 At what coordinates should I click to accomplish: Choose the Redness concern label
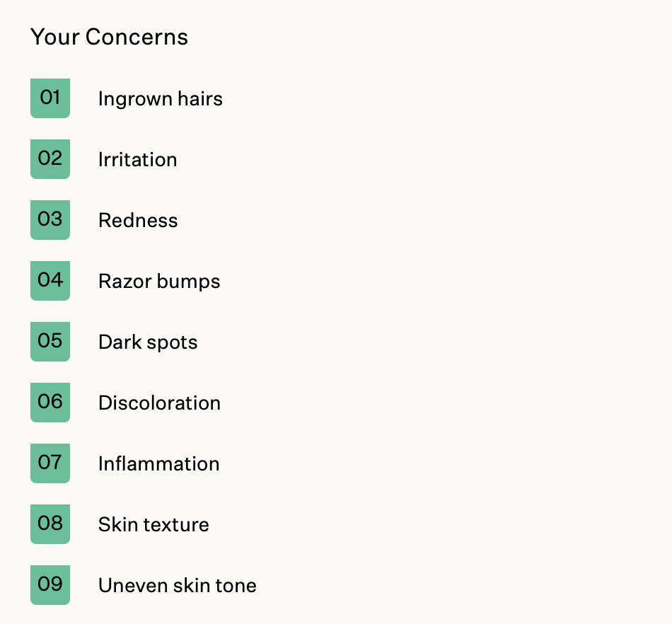138,221
